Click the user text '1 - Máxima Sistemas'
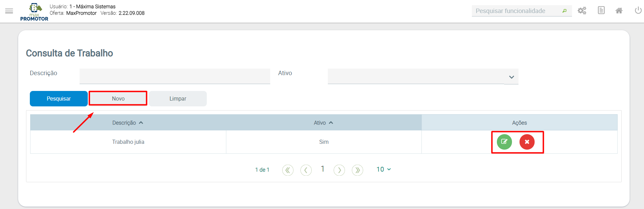Screen dimensions: 644x209 click(93, 7)
